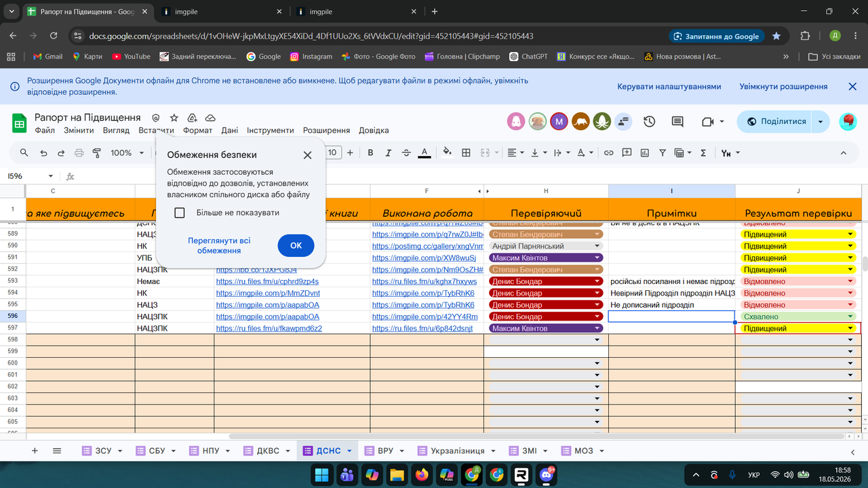Click the Поділитися share button
Screen dimensions: 868x488
click(776, 122)
